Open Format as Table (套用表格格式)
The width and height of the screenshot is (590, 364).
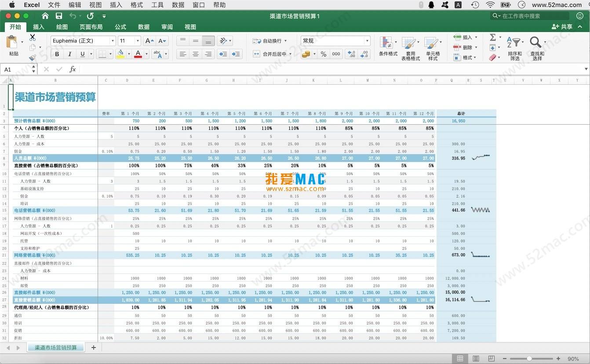pos(410,49)
